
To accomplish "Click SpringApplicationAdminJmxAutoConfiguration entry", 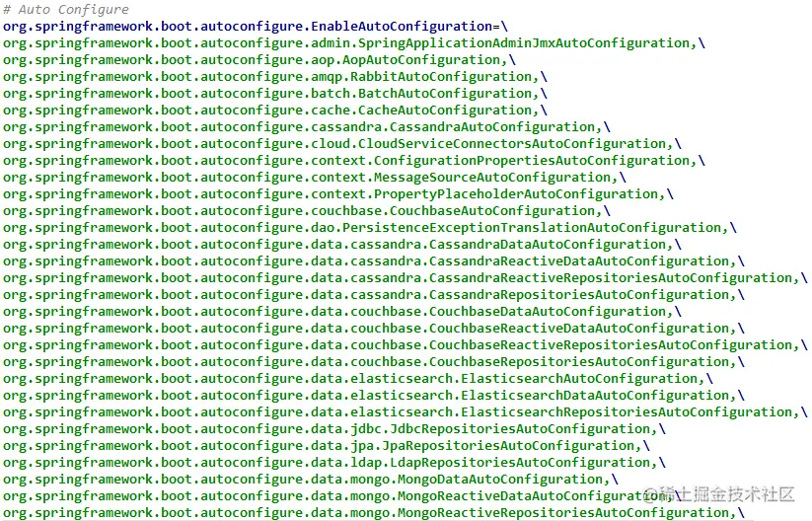I will tap(354, 43).
